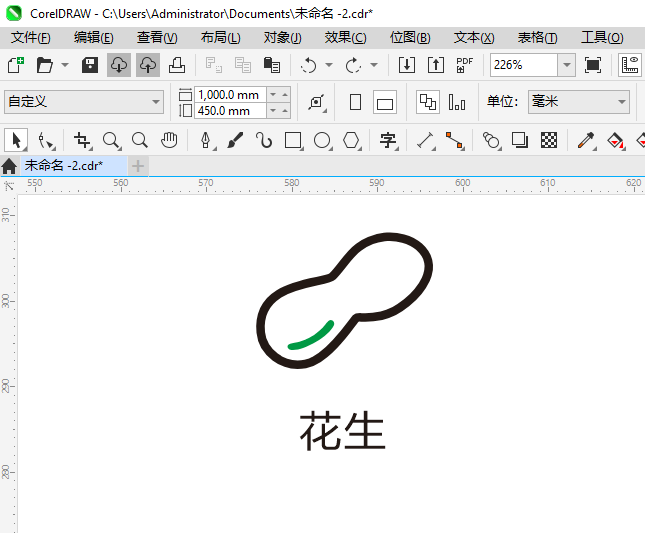Select the Dimension line tool
Screen dimensions: 645x533
(x=426, y=141)
